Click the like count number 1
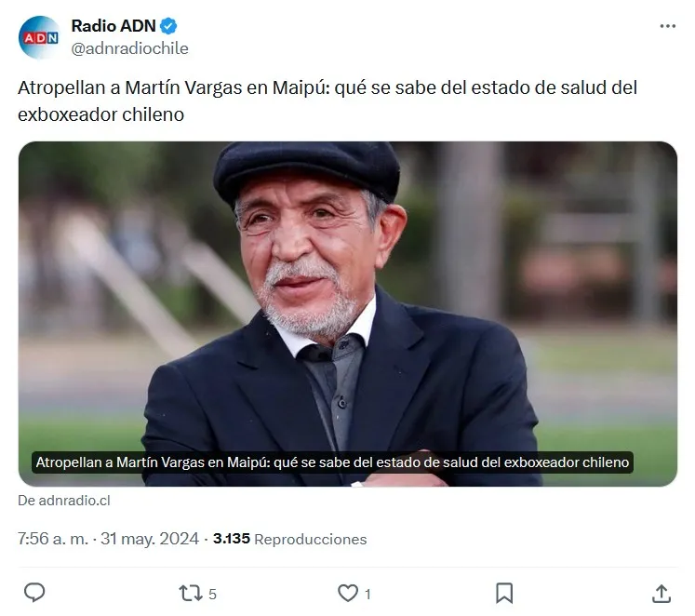 (x=368, y=595)
